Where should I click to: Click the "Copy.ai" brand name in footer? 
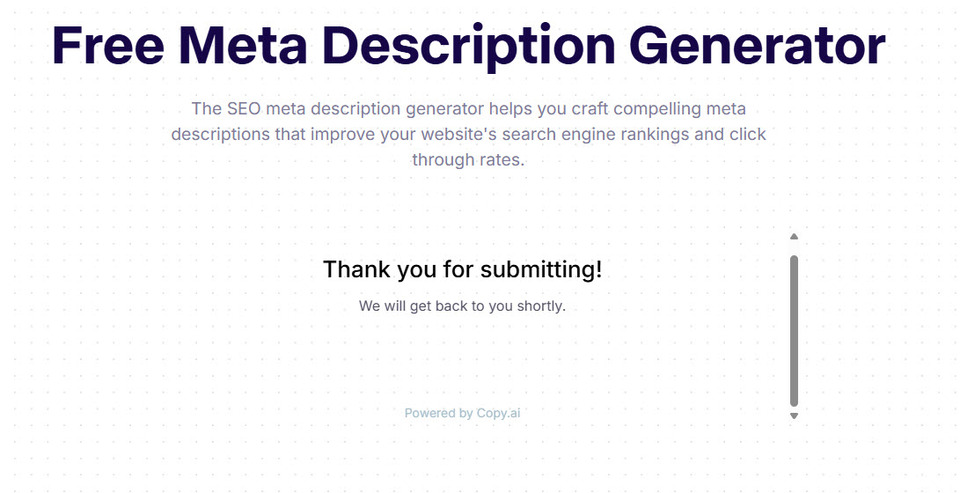[499, 413]
